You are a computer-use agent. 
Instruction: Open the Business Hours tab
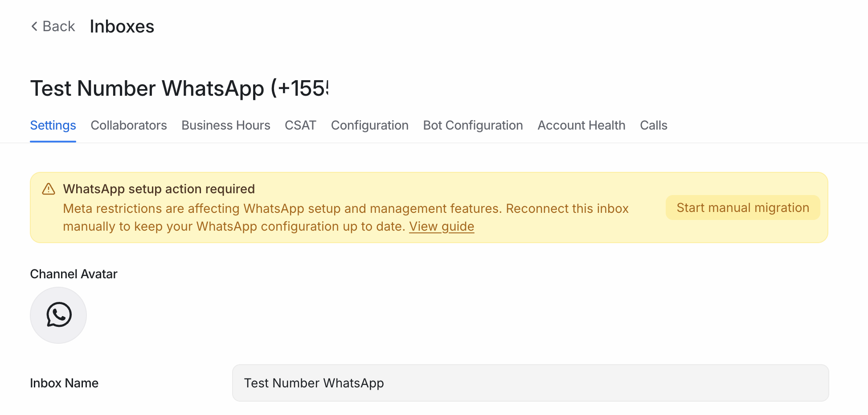tap(226, 126)
